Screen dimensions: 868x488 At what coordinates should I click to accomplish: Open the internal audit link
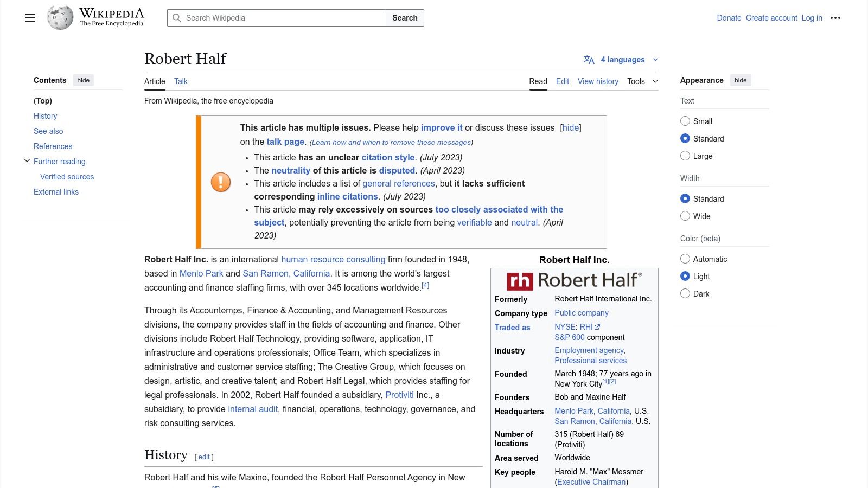click(253, 409)
